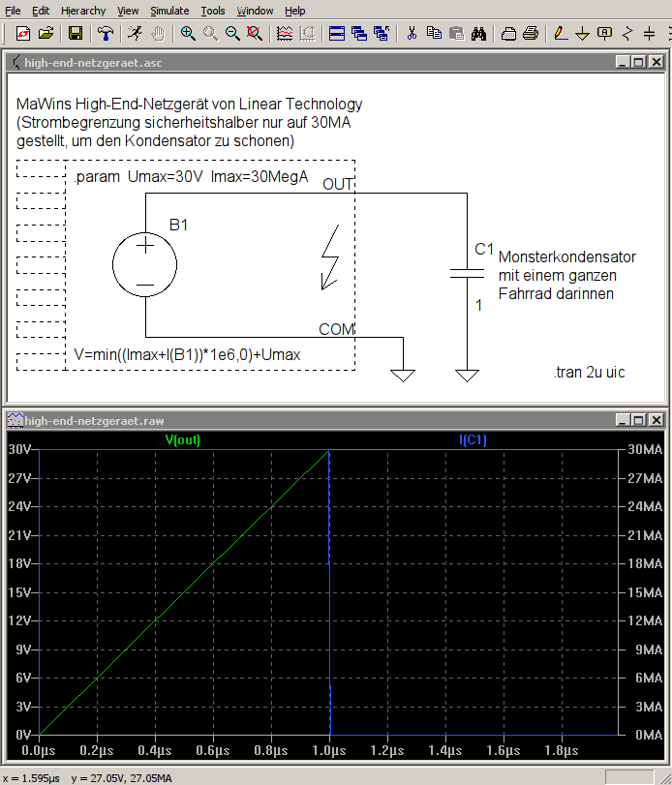Run the simulation with the running man icon
672x785 pixels.
[x=135, y=34]
